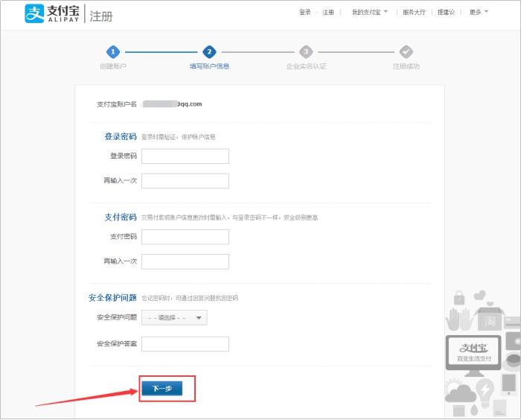
Task: Focus the 登录密码 input field
Action: (x=185, y=156)
